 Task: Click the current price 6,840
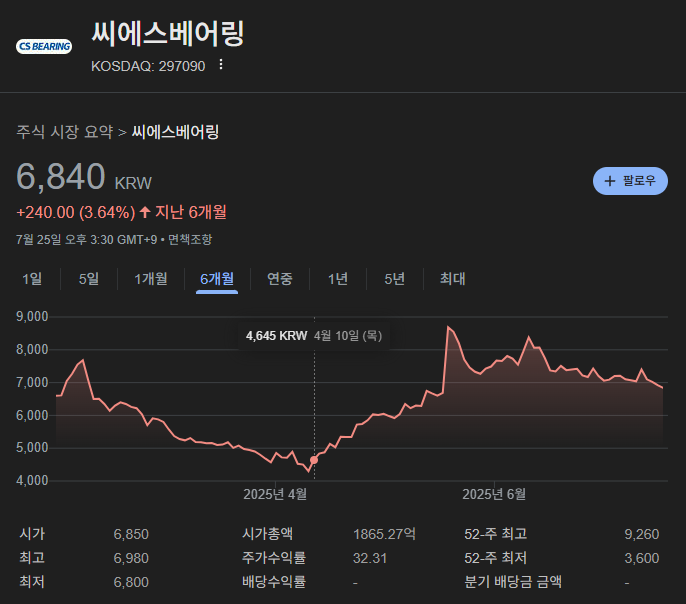tap(61, 176)
